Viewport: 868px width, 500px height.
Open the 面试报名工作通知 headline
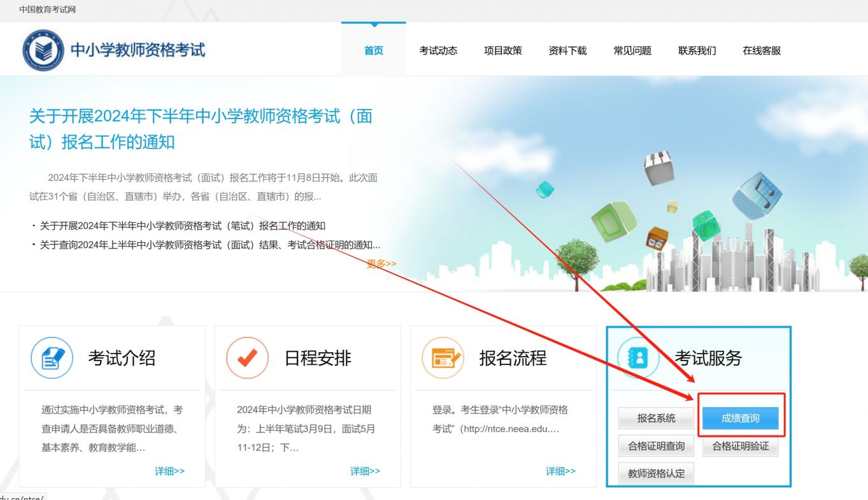click(201, 129)
